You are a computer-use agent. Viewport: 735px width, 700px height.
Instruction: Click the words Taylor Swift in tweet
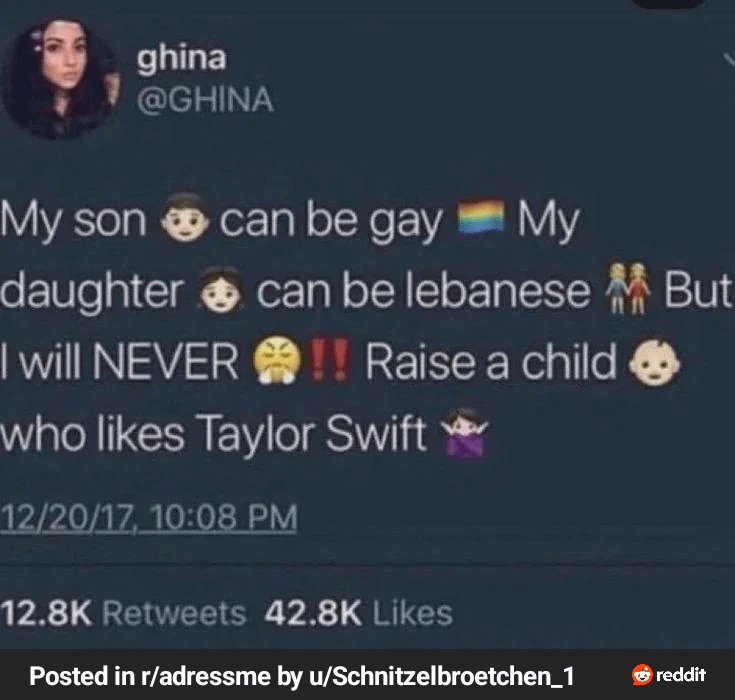coord(312,434)
